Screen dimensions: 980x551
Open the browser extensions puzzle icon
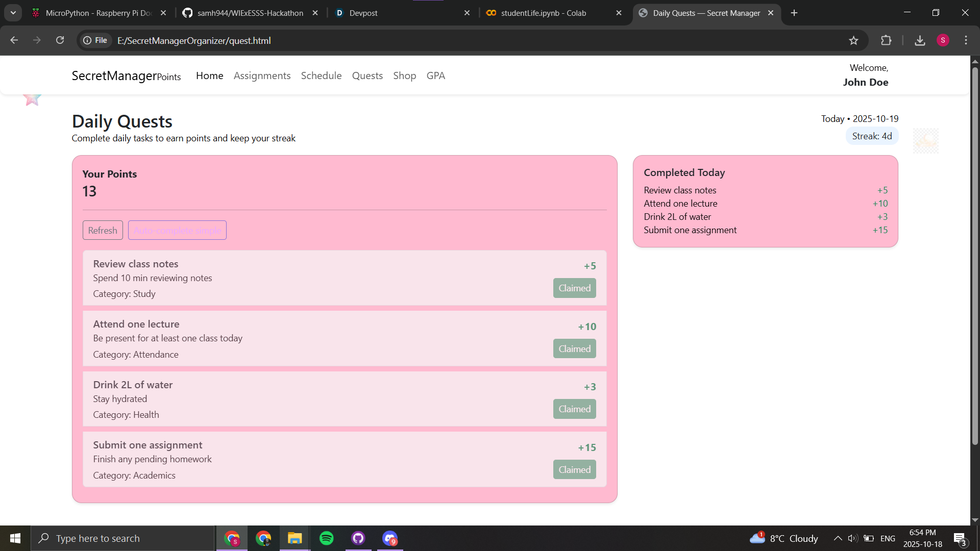(x=886, y=40)
